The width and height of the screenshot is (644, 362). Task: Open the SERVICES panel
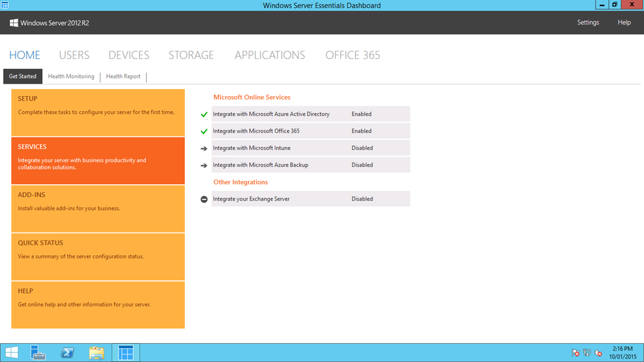(x=97, y=160)
